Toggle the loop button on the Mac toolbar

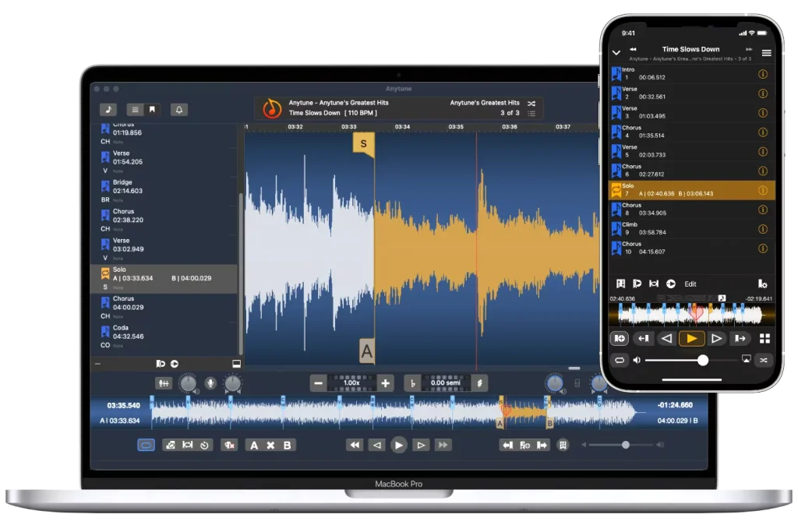click(x=146, y=445)
